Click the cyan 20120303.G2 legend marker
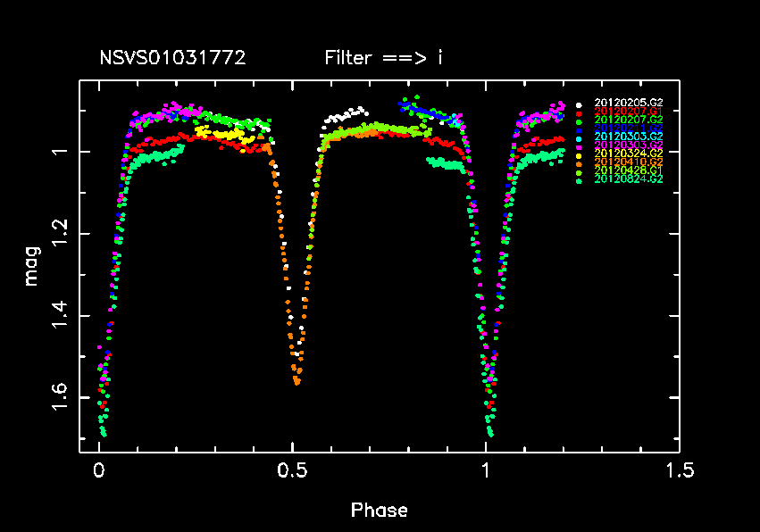This screenshot has width=760, height=532. 579,137
